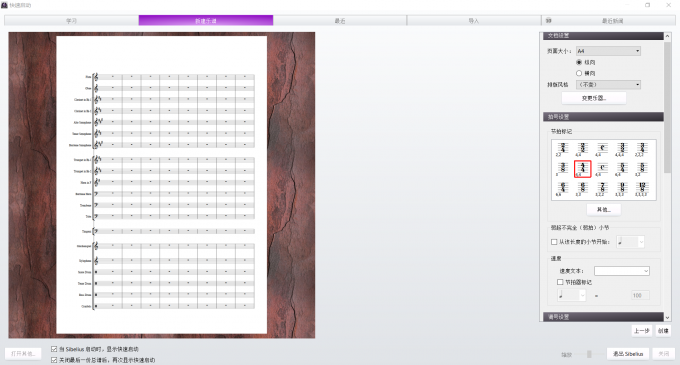This screenshot has width=680, height=365.
Task: Select the highlighted 4/4 time signature
Action: pos(582,169)
